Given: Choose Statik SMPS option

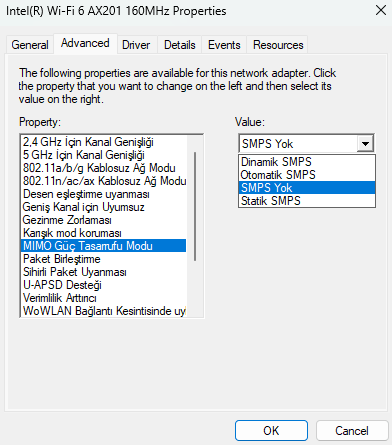Looking at the screenshot, I should pos(307,201).
